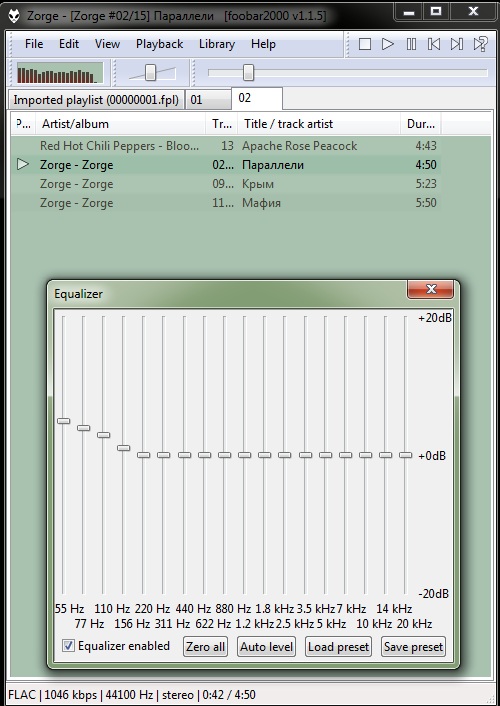This screenshot has width=500, height=706.
Task: Click the Auto level button
Action: point(266,647)
